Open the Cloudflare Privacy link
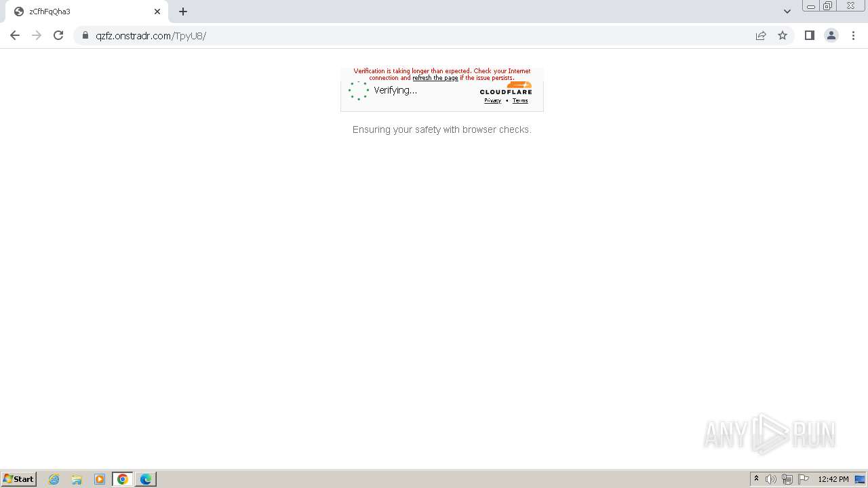Screen dimensions: 868x488 pos(492,100)
